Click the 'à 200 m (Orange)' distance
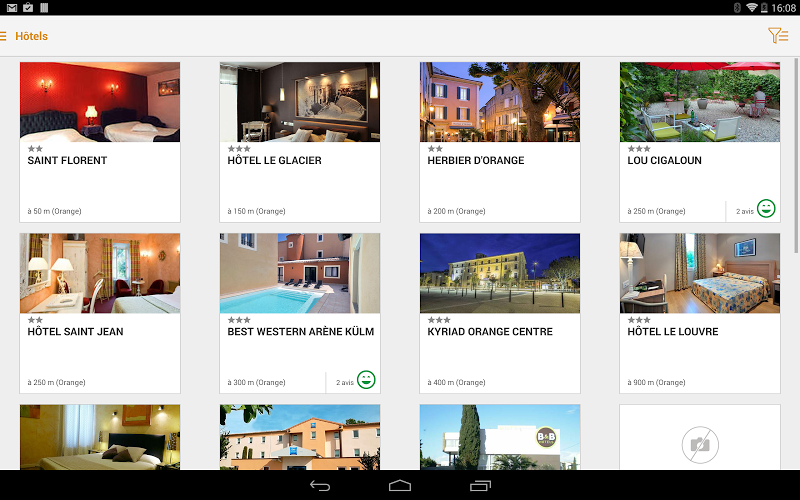 (x=457, y=211)
